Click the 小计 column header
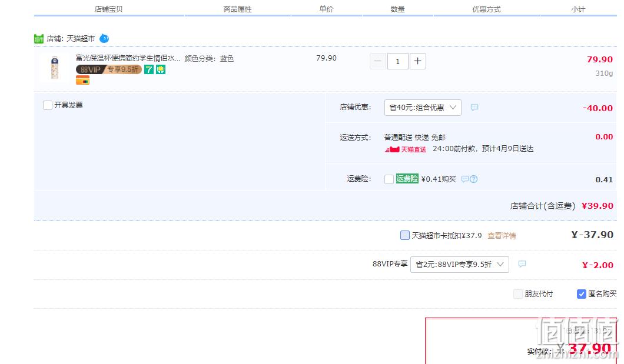The width and height of the screenshot is (624, 364). coord(578,9)
